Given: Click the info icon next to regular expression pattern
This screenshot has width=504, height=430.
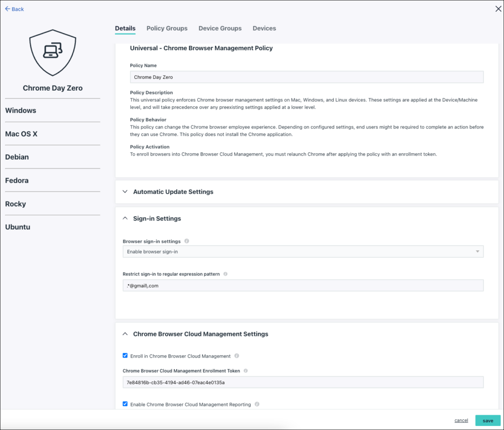Looking at the screenshot, I should tap(225, 274).
